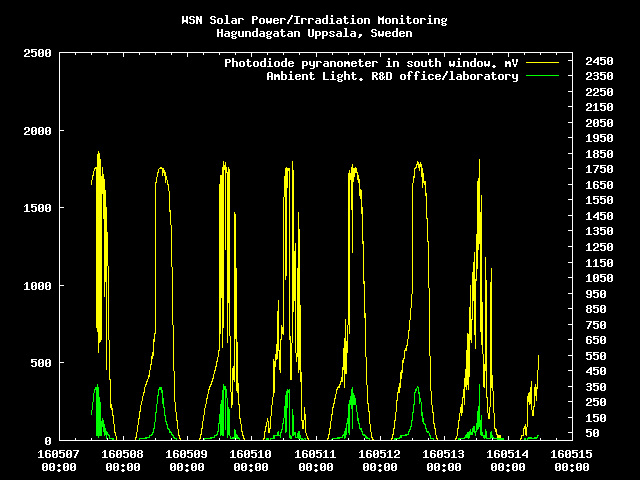Select the 50 label on right axis
The height and width of the screenshot is (480, 640).
point(592,433)
